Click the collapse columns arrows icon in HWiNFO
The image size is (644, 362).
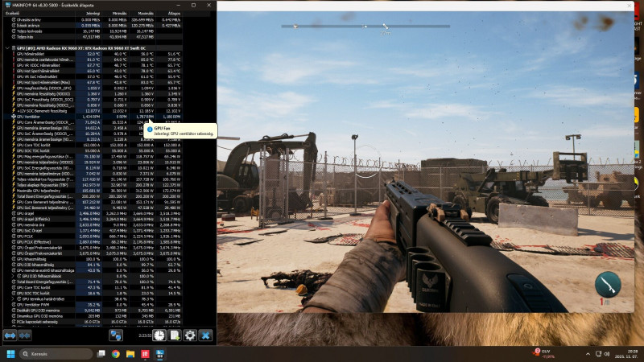point(25,335)
